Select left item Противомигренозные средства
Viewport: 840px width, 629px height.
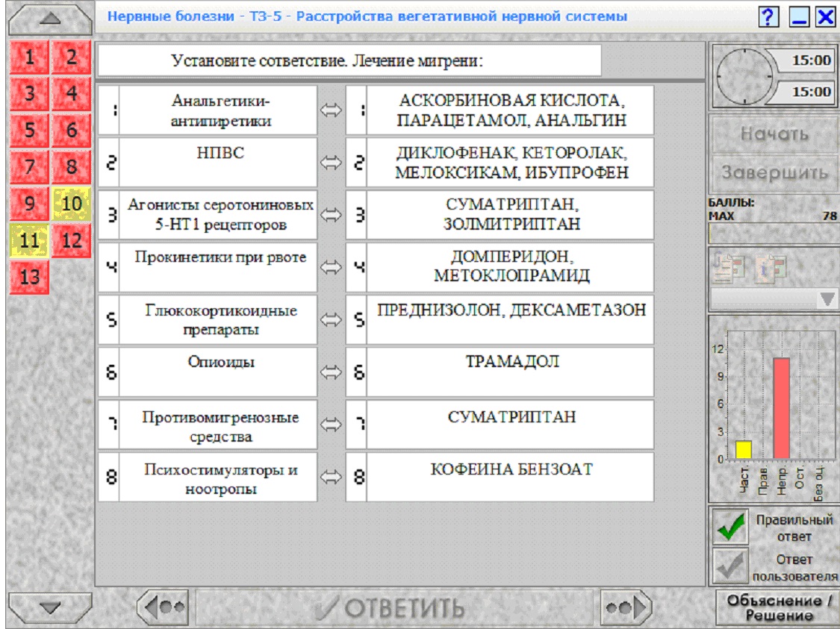tap(208, 425)
